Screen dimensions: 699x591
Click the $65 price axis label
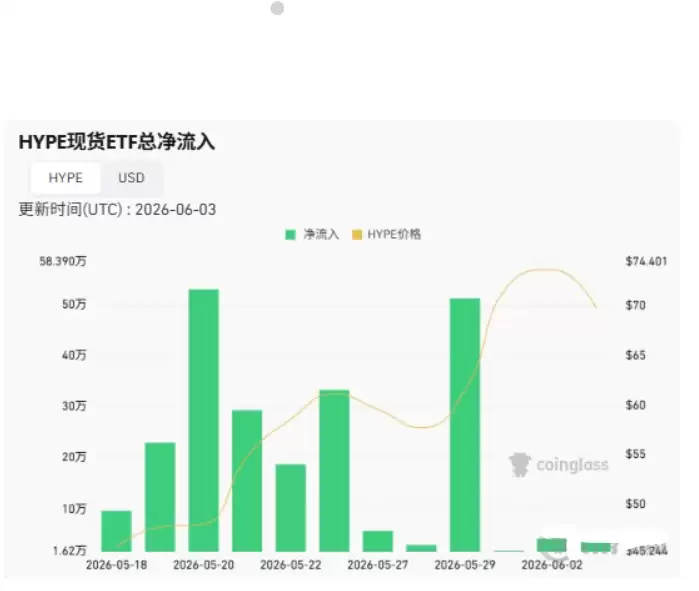pyautogui.click(x=636, y=355)
